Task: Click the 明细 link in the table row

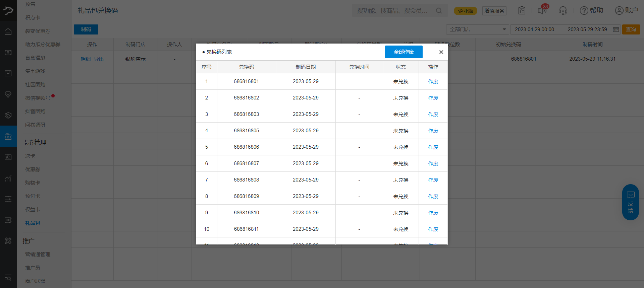Action: click(x=86, y=59)
